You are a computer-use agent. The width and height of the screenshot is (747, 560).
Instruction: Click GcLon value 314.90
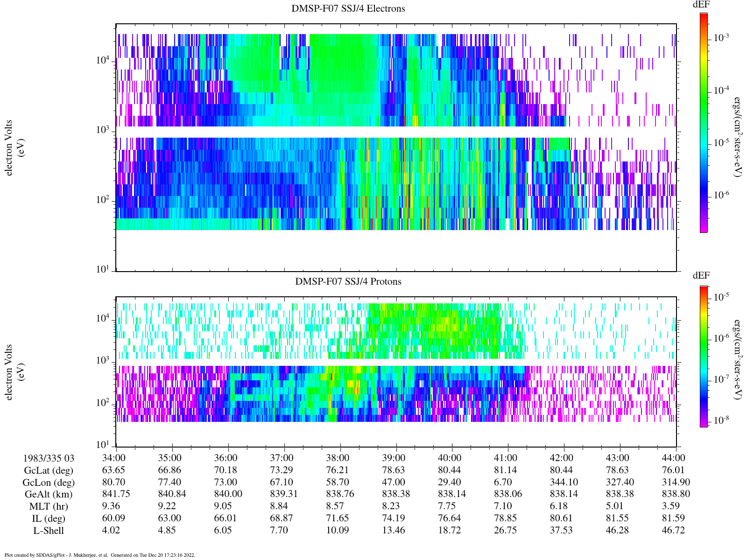coord(676,482)
